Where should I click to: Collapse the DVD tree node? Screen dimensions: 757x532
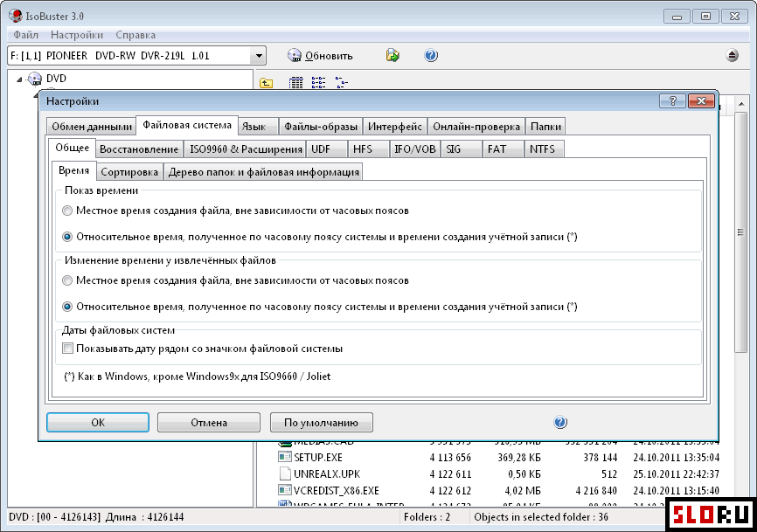point(19,79)
